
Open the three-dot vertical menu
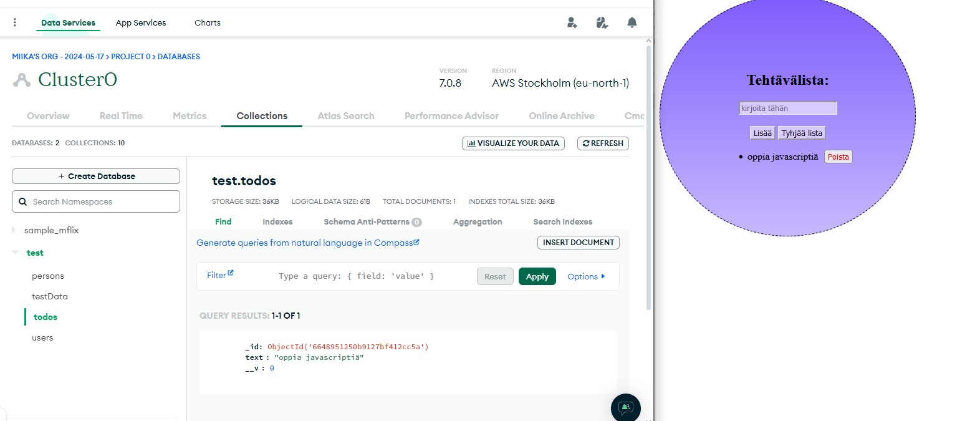[x=15, y=22]
